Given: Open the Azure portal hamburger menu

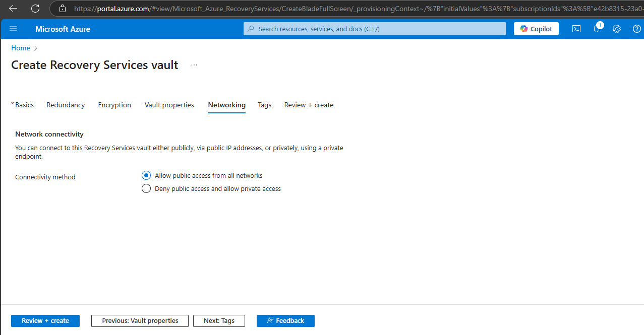Looking at the screenshot, I should pyautogui.click(x=13, y=29).
